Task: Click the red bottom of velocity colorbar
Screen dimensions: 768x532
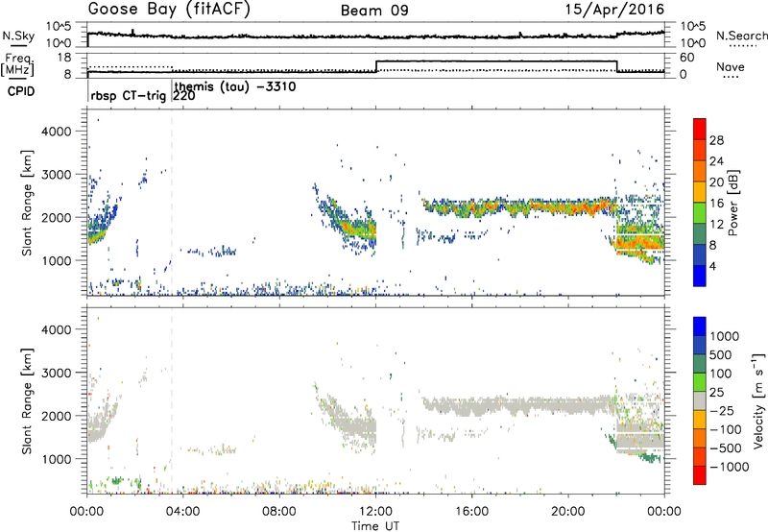Action: tap(700, 475)
